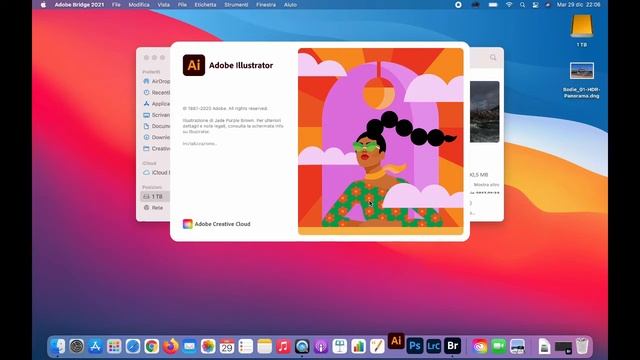This screenshot has width=640, height=360.
Task: Open Download in the Finder sidebar
Action: tap(156, 137)
